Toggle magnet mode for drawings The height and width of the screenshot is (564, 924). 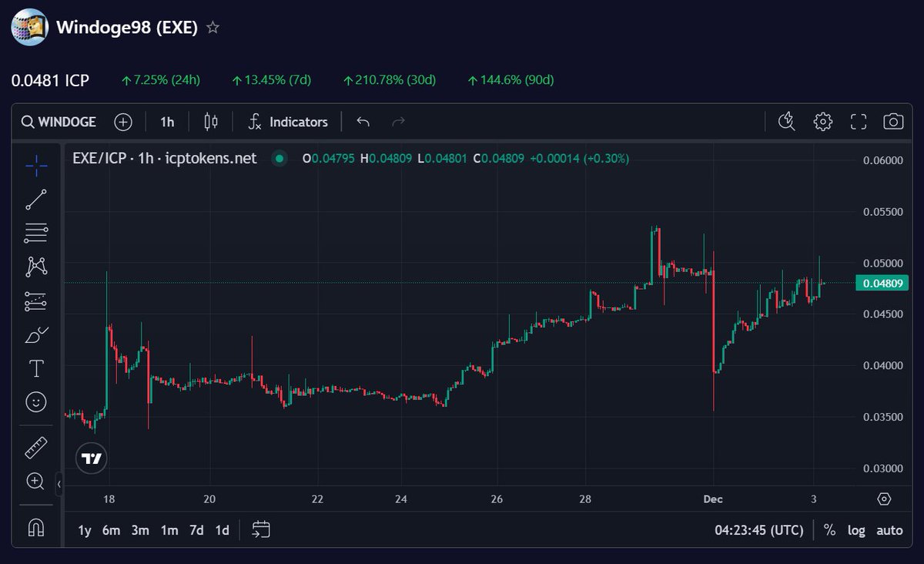click(x=36, y=527)
